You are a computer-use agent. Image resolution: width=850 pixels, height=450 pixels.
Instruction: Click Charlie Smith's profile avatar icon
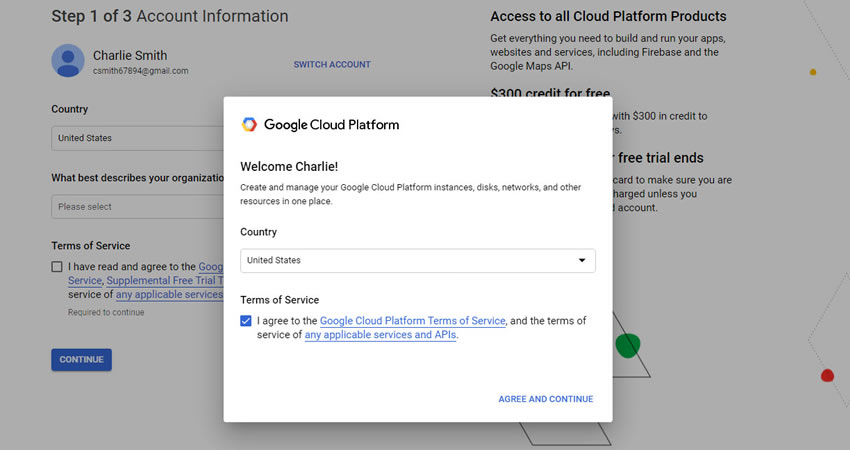(x=68, y=60)
